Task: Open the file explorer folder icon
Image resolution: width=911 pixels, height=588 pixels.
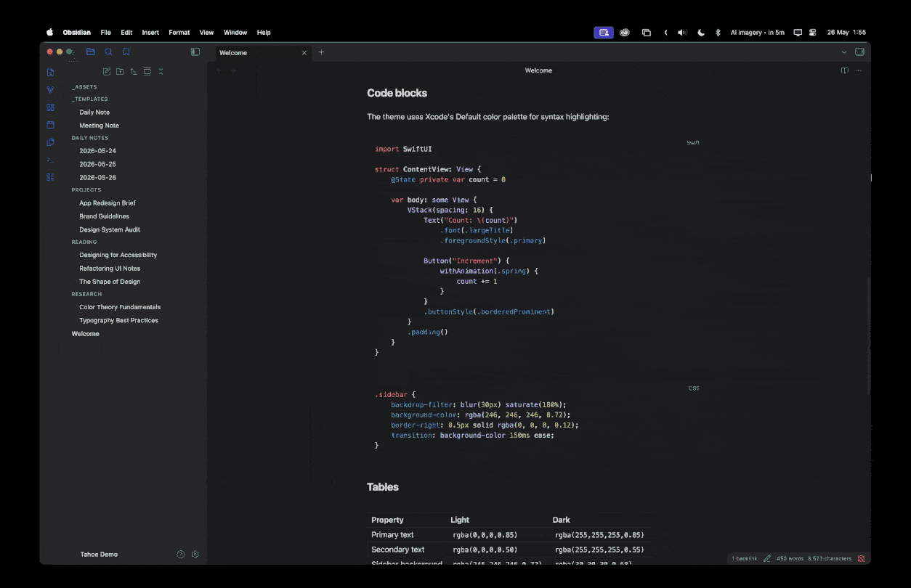Action: [91, 52]
